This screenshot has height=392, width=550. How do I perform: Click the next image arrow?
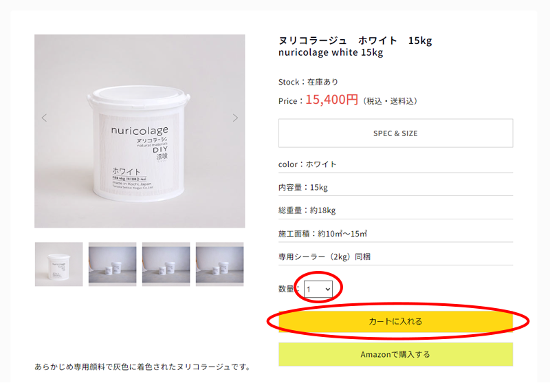tap(235, 118)
